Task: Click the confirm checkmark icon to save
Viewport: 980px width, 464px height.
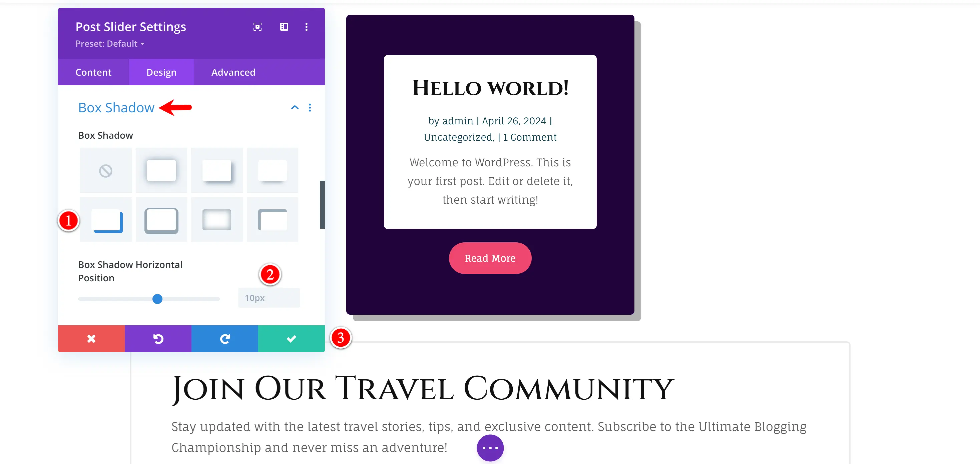Action: pyautogui.click(x=291, y=338)
